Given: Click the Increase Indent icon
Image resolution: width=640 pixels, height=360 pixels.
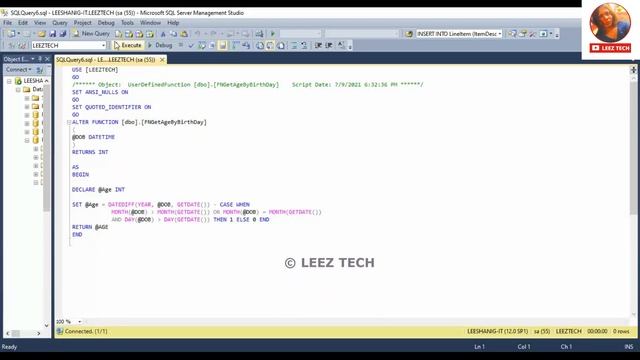Looking at the screenshot, I should (x=329, y=45).
